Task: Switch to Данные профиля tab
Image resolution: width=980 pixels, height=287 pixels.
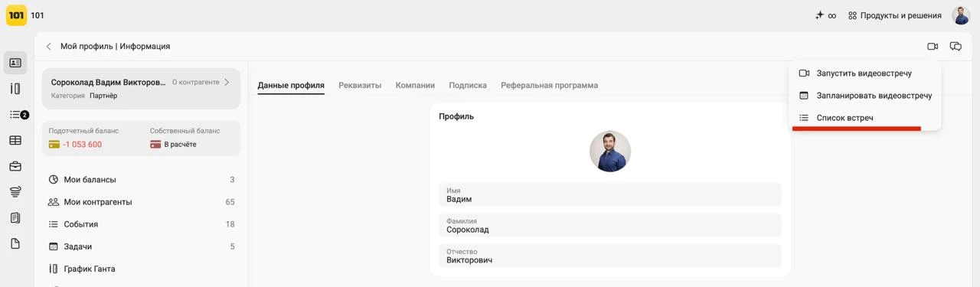Action: (x=291, y=85)
